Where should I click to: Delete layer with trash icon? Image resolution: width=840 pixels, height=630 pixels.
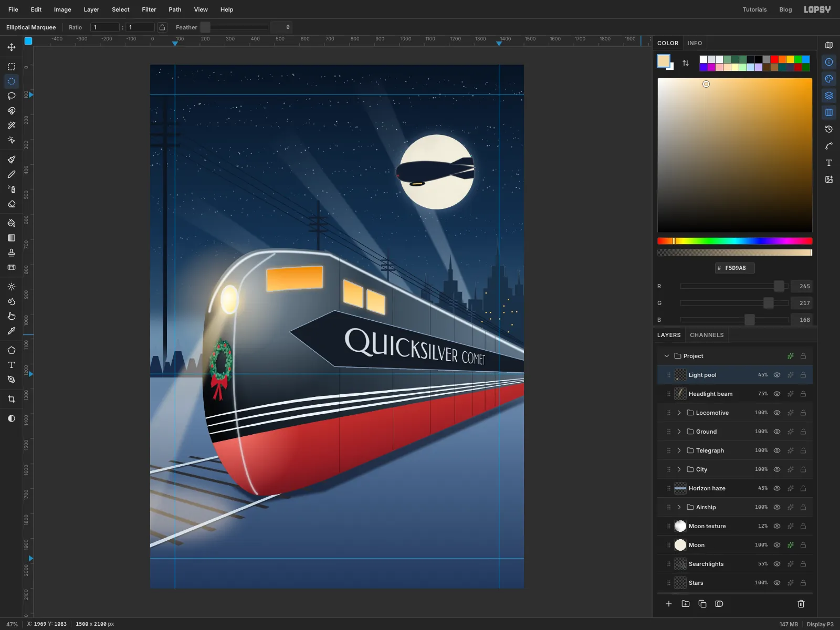coord(801,604)
